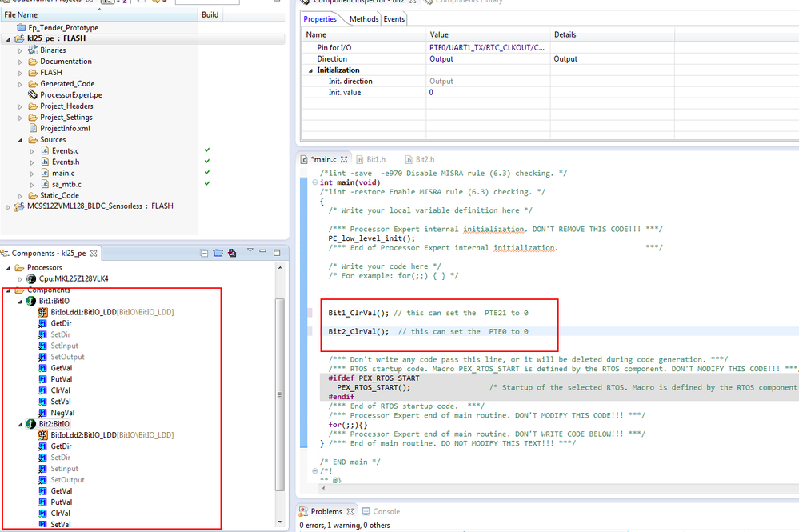Click the Components panel scroll down arrow

279,522
